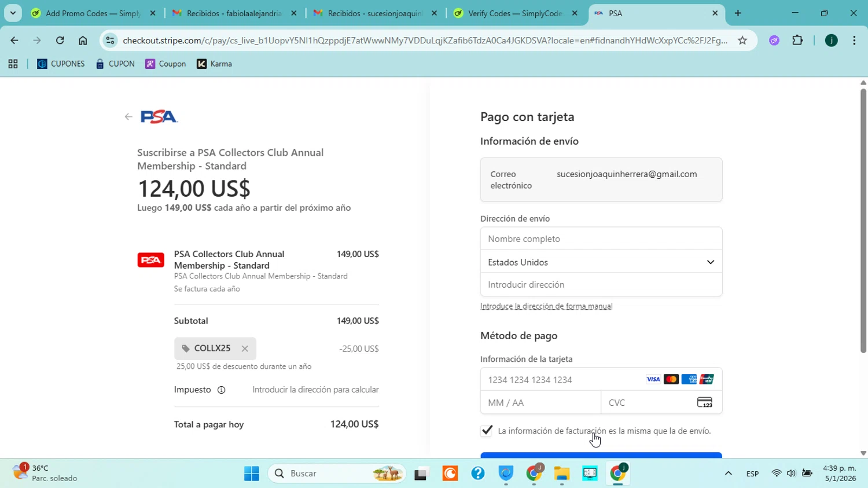Viewport: 868px width, 488px height.
Task: Click the blue submit button at the bottom
Action: [x=601, y=455]
